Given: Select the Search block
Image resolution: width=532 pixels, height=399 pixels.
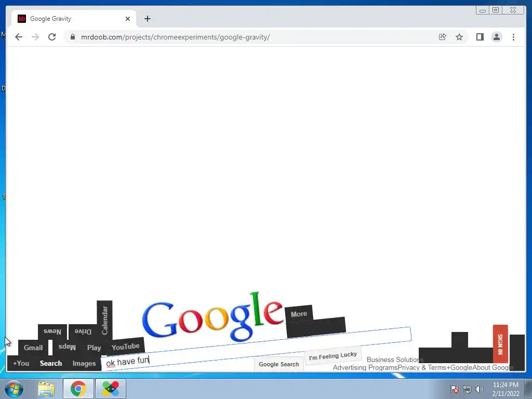Looking at the screenshot, I should [51, 363].
